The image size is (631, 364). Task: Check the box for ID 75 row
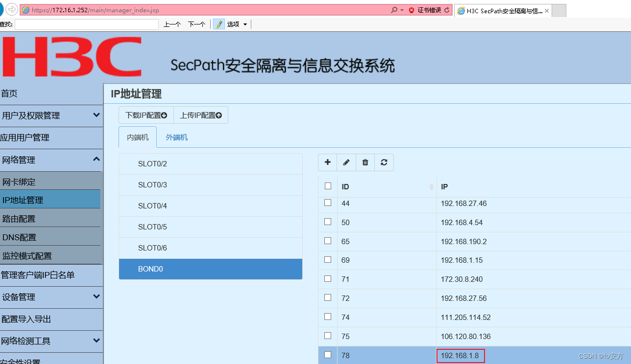point(328,336)
